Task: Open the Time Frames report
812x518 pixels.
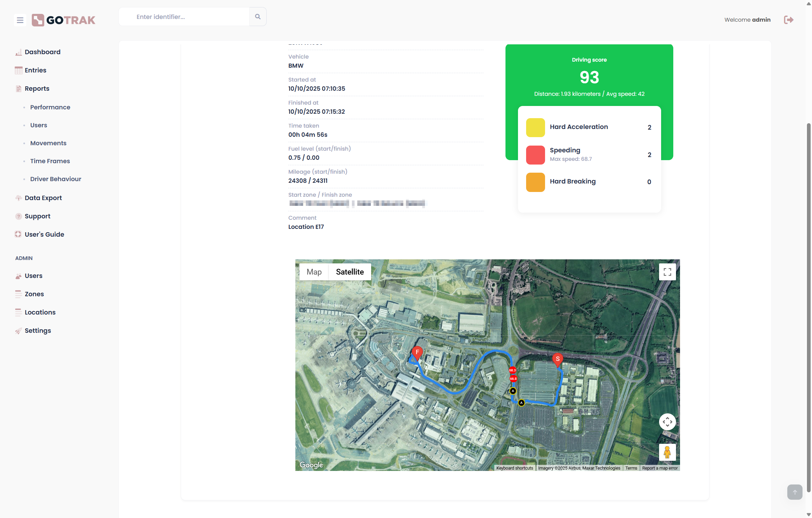Action: tap(50, 161)
